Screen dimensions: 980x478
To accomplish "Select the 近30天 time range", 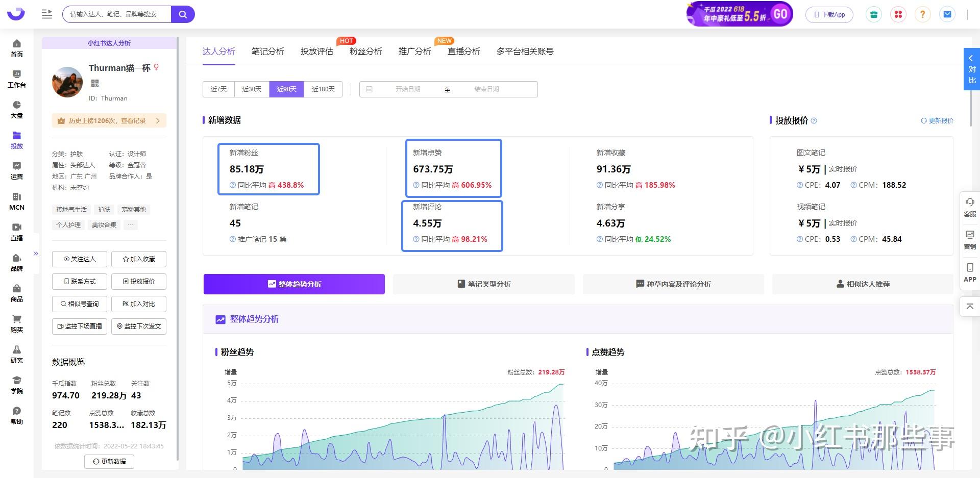I will pyautogui.click(x=252, y=89).
